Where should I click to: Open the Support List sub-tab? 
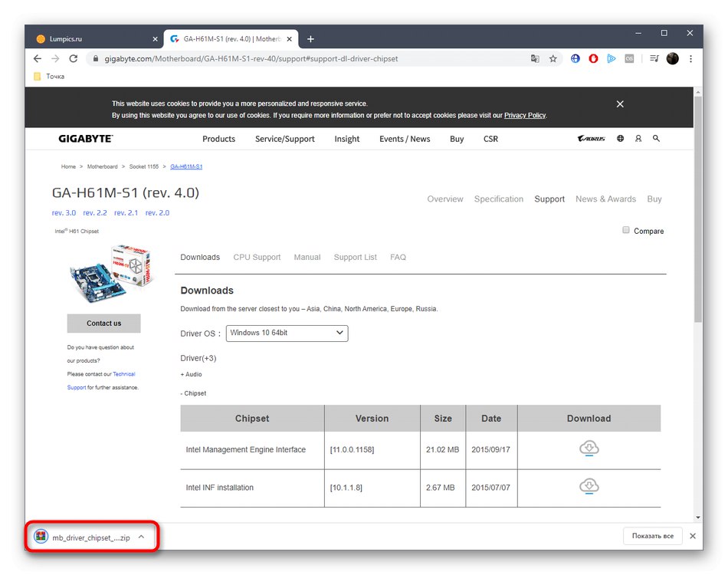click(355, 258)
